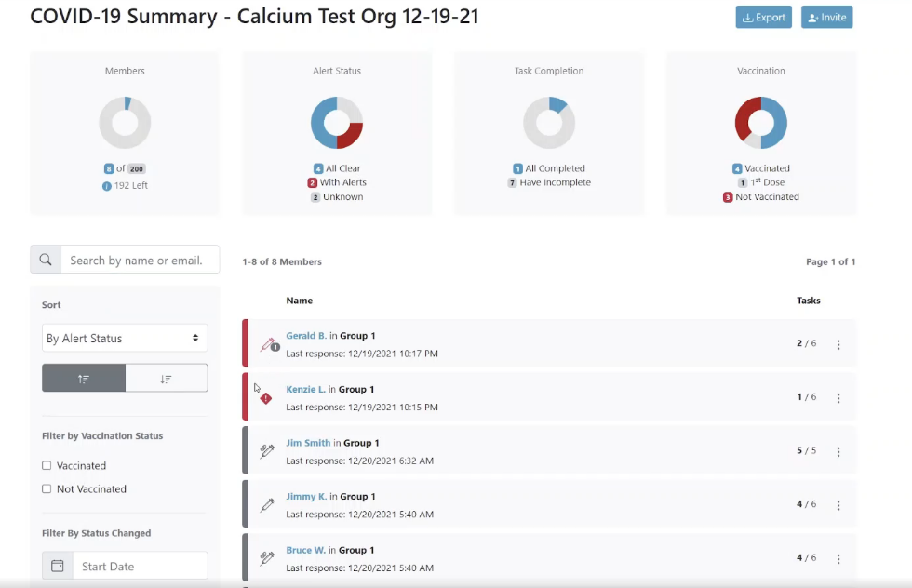
Task: Enable the Vaccinated filter checkbox
Action: click(x=47, y=465)
